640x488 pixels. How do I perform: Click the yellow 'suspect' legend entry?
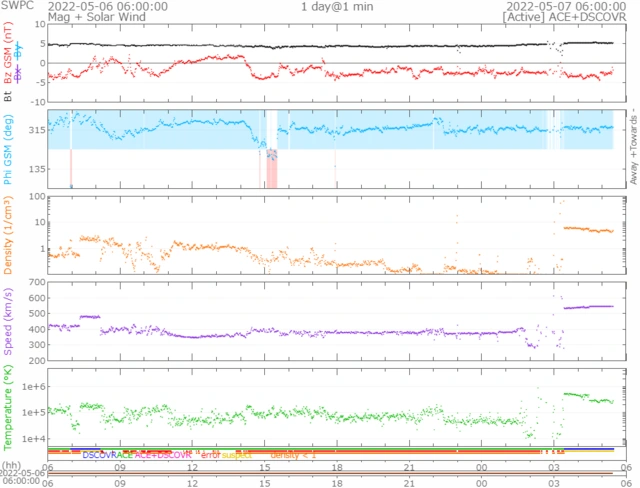pyautogui.click(x=237, y=455)
